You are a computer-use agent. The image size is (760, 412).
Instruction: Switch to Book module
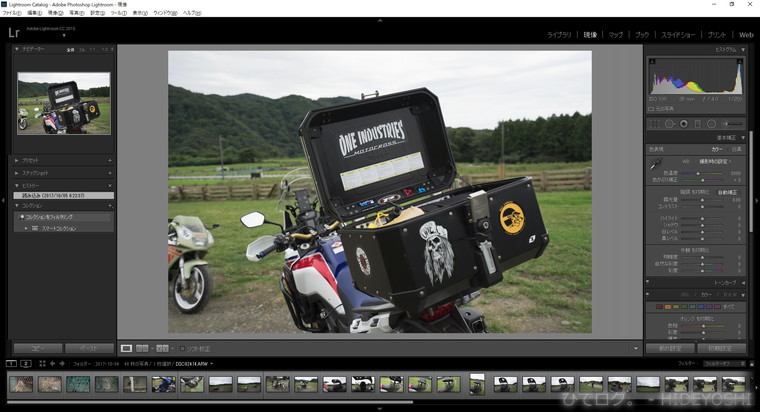(642, 35)
